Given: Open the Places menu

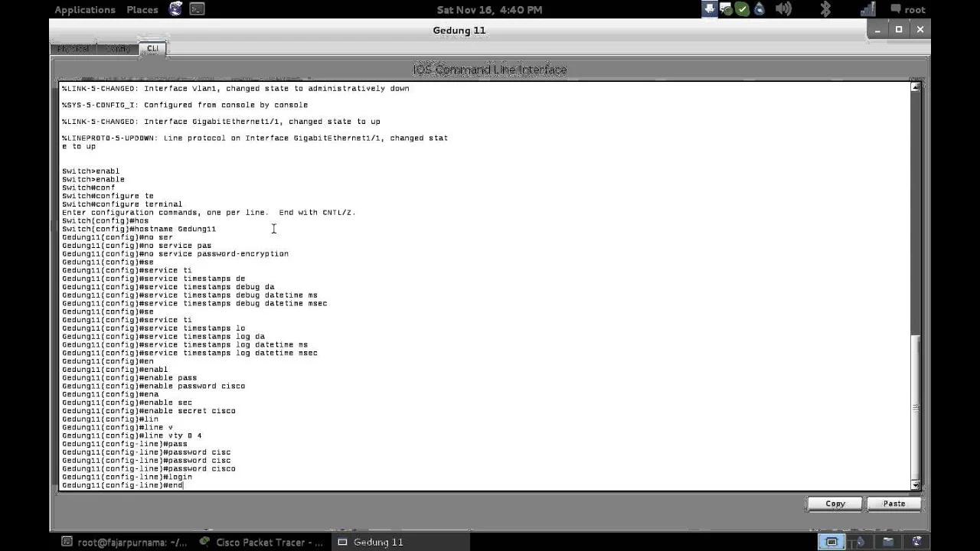Looking at the screenshot, I should point(142,9).
